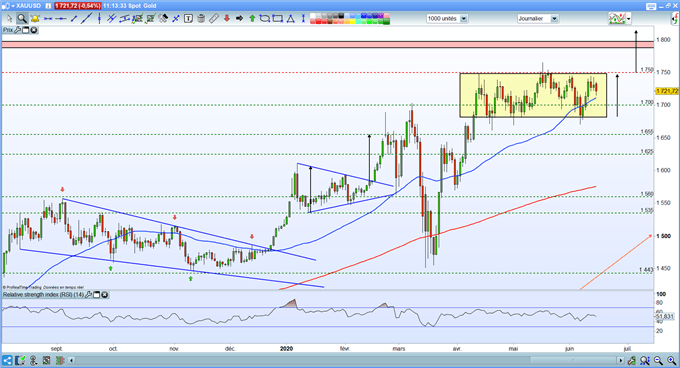Click the trash can delete tool
Screen dimensions: 680x368
201,19
